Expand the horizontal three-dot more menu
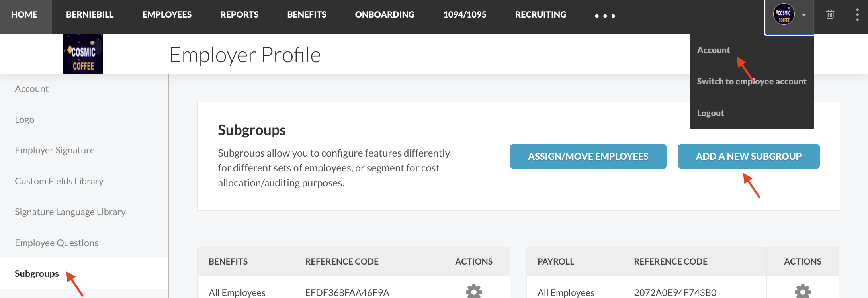 pos(605,16)
